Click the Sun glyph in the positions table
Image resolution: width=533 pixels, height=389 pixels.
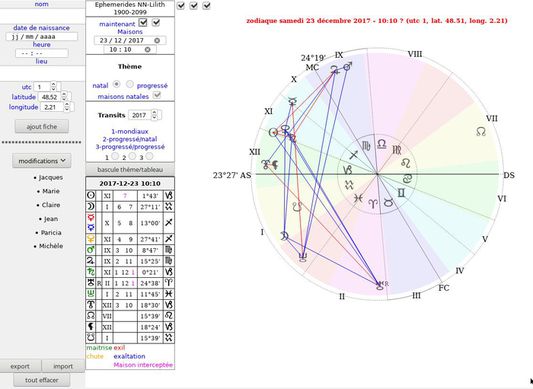pos(91,196)
